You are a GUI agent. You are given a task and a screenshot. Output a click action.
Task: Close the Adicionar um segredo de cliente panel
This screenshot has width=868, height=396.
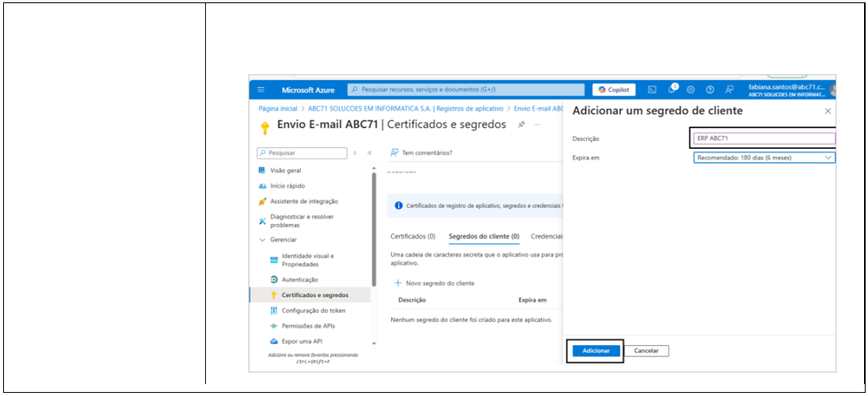[x=828, y=112]
